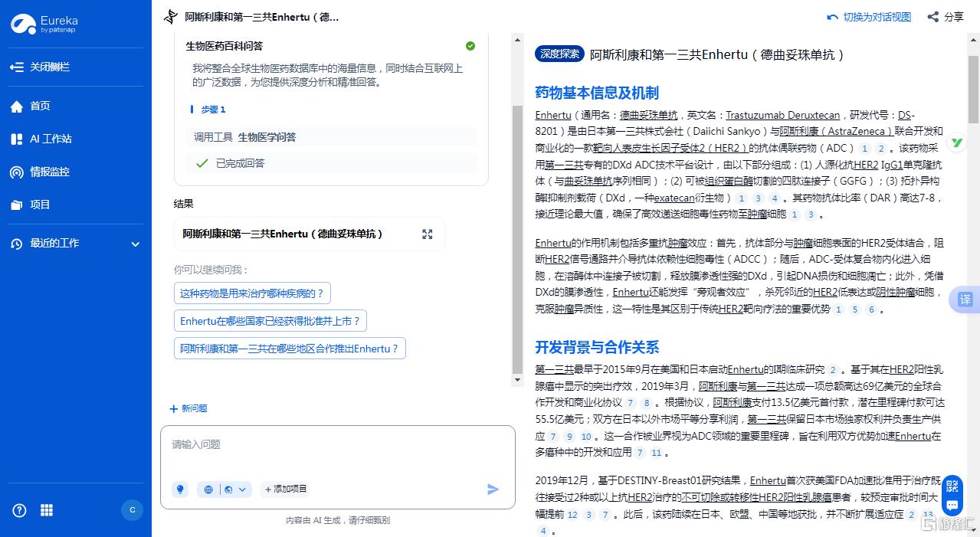980x537 pixels.
Task: Toggle the lightbulb deep-thinking icon
Action: click(180, 489)
